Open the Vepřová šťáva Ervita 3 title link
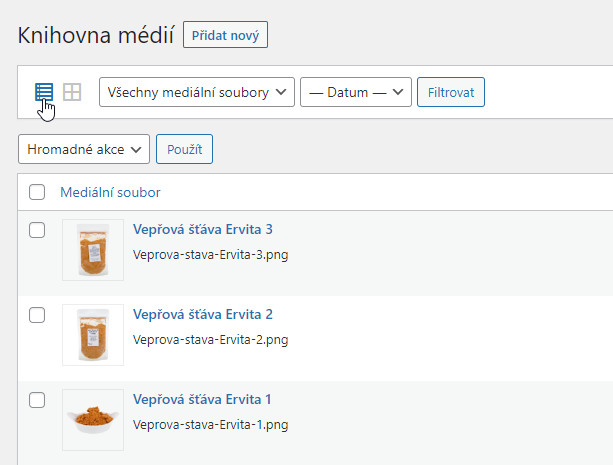The image size is (613, 465). [x=203, y=229]
